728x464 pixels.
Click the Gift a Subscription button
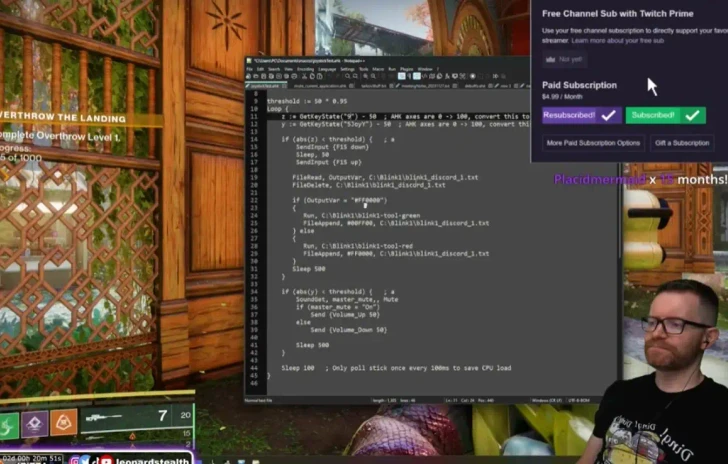click(682, 143)
